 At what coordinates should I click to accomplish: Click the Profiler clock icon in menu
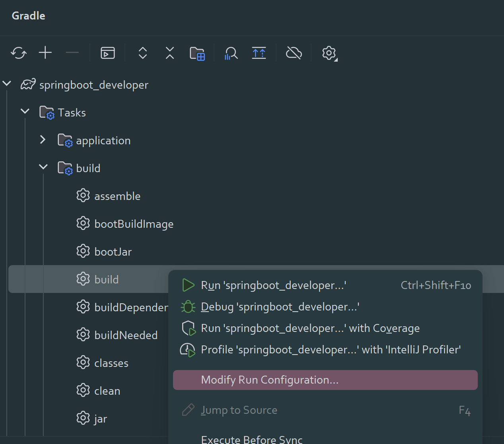pyautogui.click(x=188, y=350)
